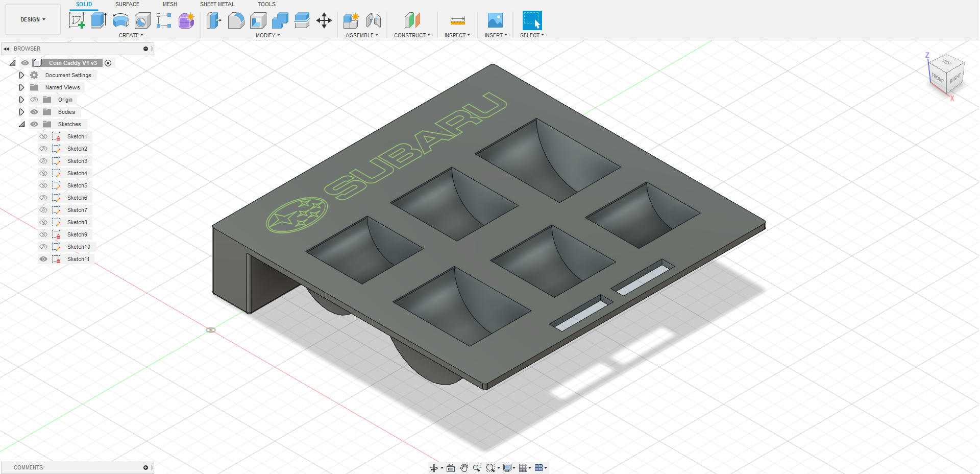Hide the Bodies folder
The width and height of the screenshot is (980, 474).
point(34,112)
